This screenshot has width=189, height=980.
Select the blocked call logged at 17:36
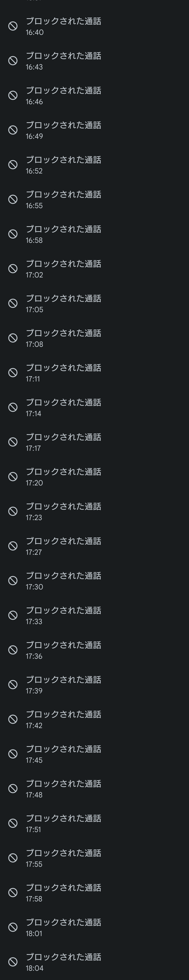[94, 650]
